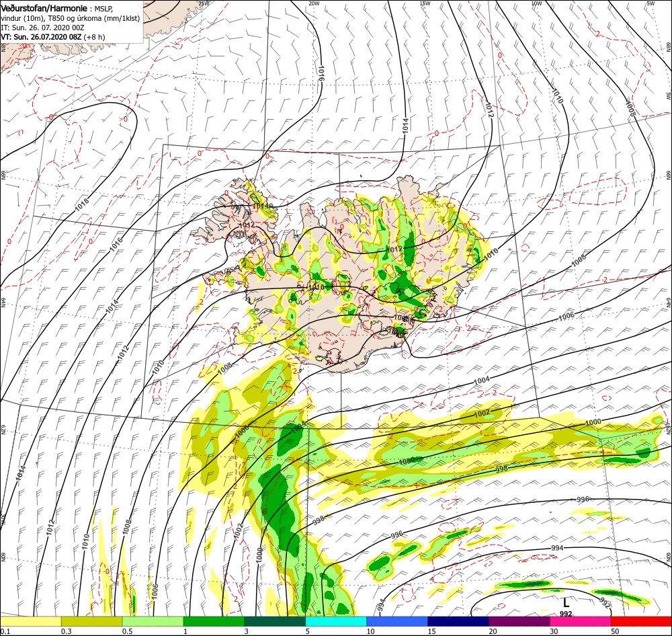Select the legend value '0.1'
This screenshot has width=672, height=636.
(x=5, y=631)
